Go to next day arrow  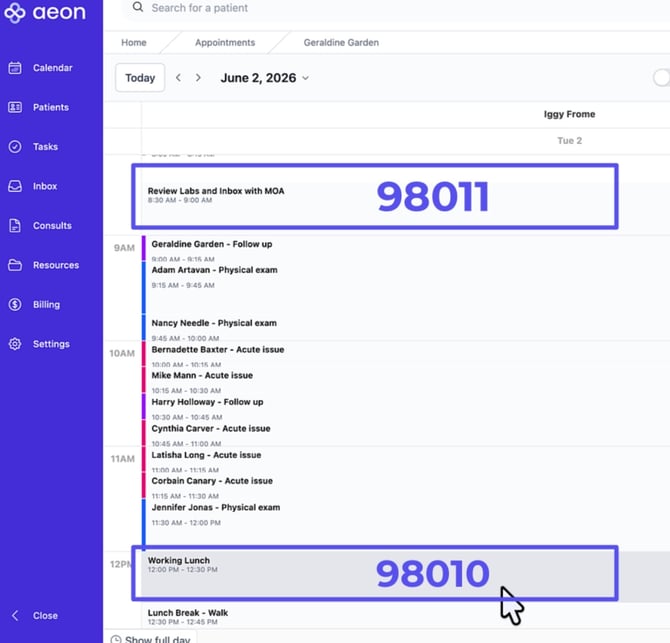pyautogui.click(x=198, y=77)
